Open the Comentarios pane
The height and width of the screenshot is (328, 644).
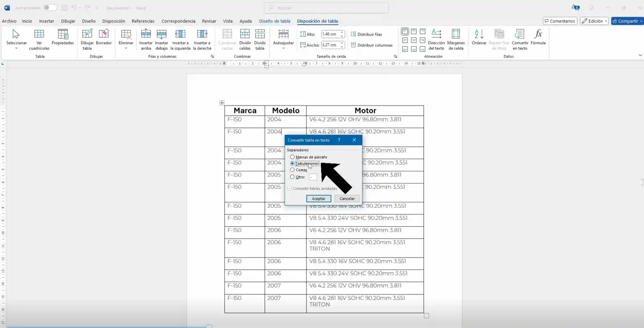click(x=560, y=21)
